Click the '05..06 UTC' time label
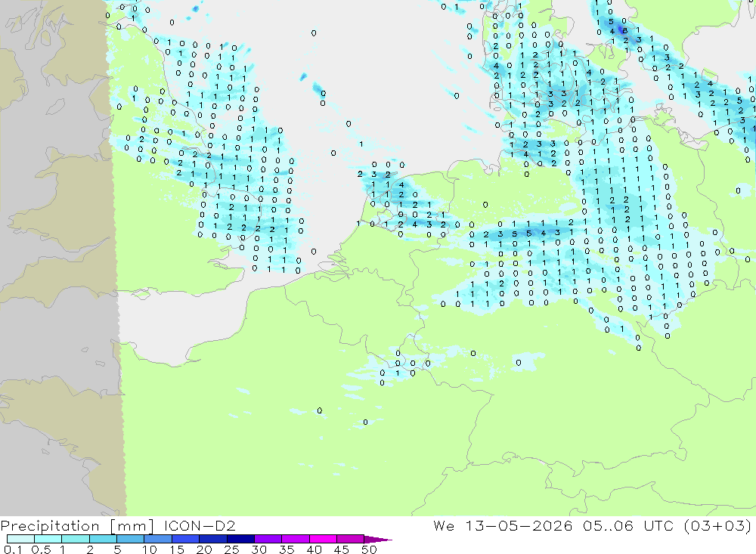The image size is (756, 554). (x=627, y=525)
